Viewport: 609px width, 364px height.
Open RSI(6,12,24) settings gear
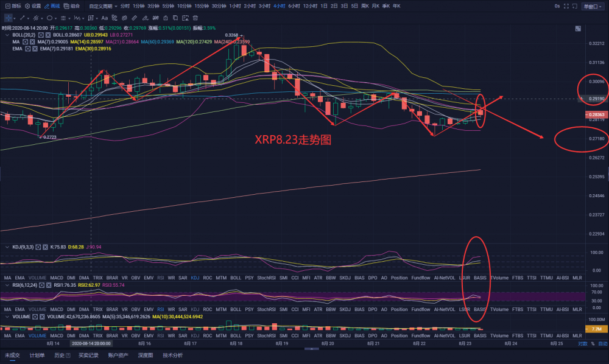point(41,285)
